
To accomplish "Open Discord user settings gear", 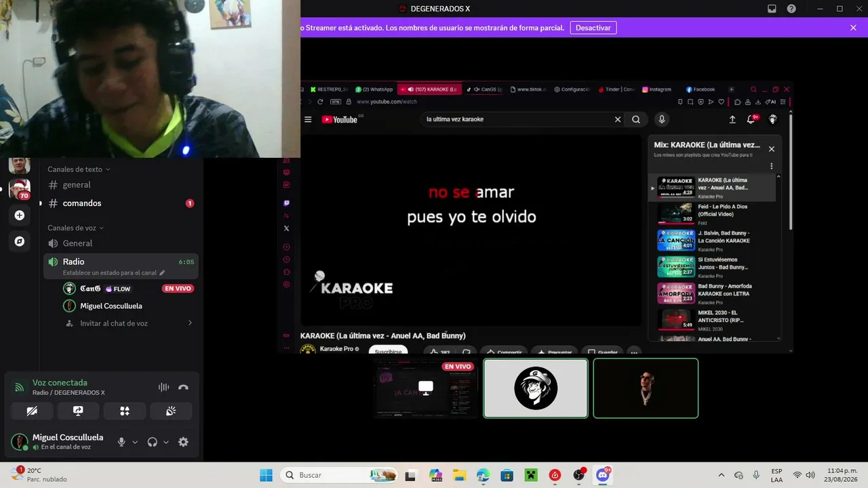I will (x=183, y=442).
